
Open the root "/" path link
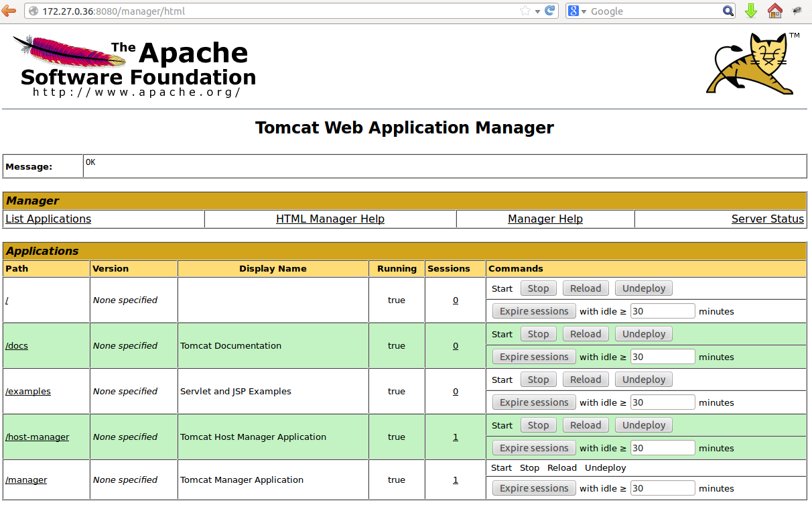pyautogui.click(x=7, y=300)
